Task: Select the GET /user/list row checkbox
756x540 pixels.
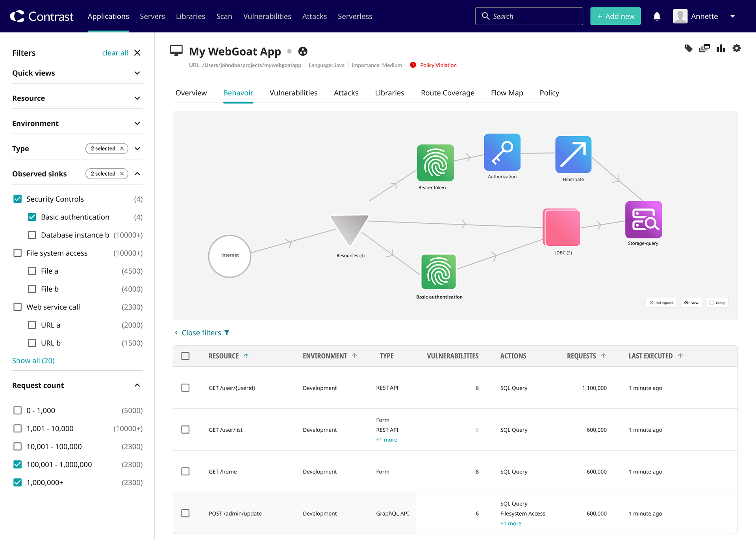Action: 185,430
